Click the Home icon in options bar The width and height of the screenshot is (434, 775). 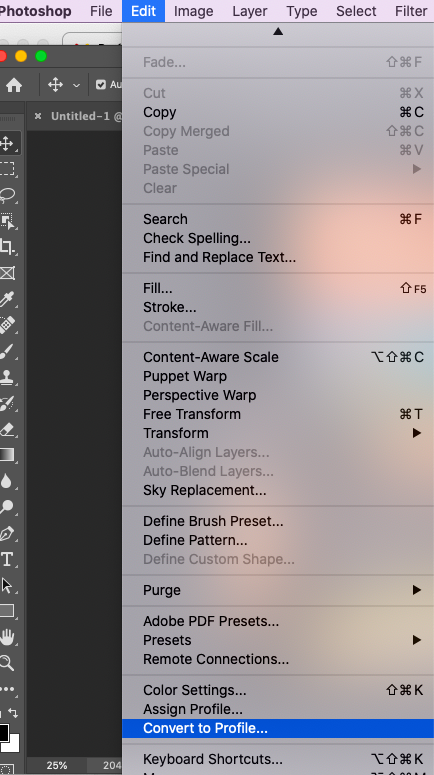click(14, 85)
